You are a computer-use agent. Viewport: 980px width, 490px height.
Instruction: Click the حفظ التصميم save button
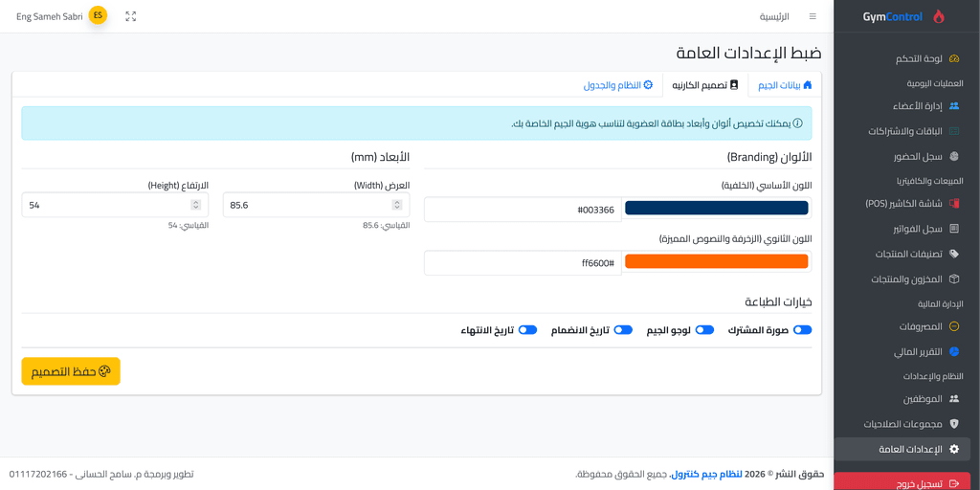click(71, 371)
